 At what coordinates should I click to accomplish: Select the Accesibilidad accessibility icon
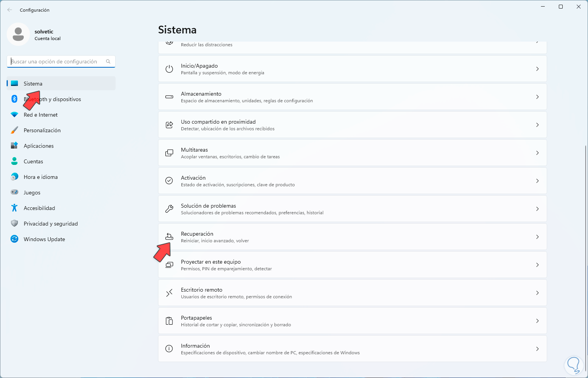tap(14, 208)
